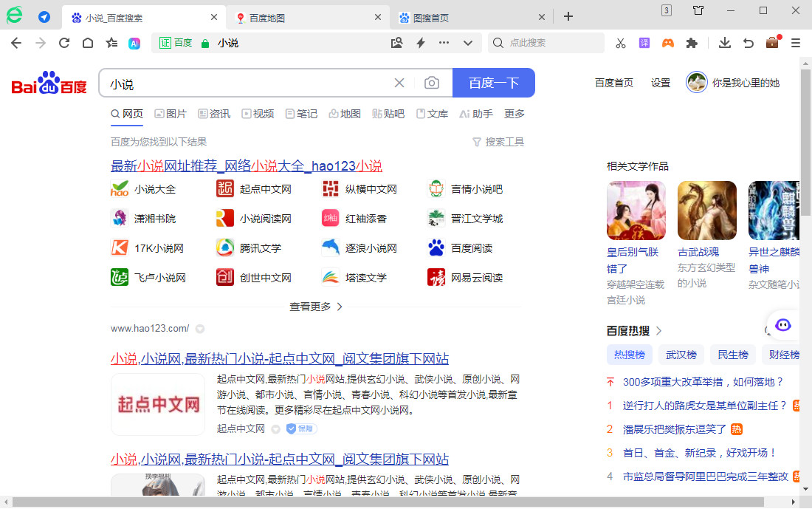The image size is (812, 509).
Task: Open the purple translate extension icon
Action: point(644,43)
